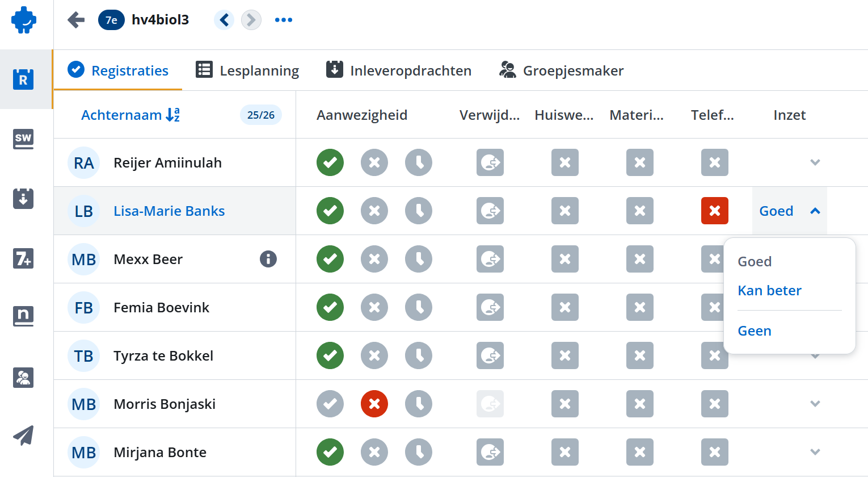Open the three-dots more options menu
The height and width of the screenshot is (477, 868).
(284, 20)
